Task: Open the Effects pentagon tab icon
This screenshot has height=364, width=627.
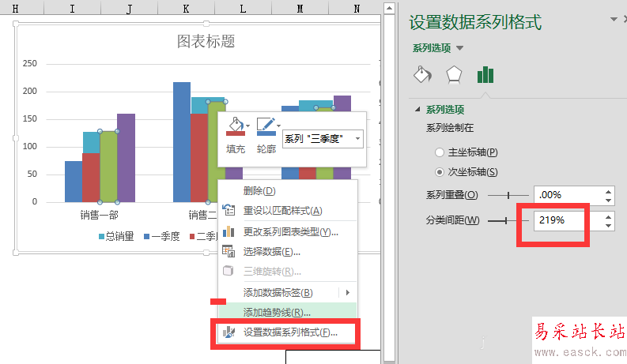Action: pyautogui.click(x=454, y=75)
